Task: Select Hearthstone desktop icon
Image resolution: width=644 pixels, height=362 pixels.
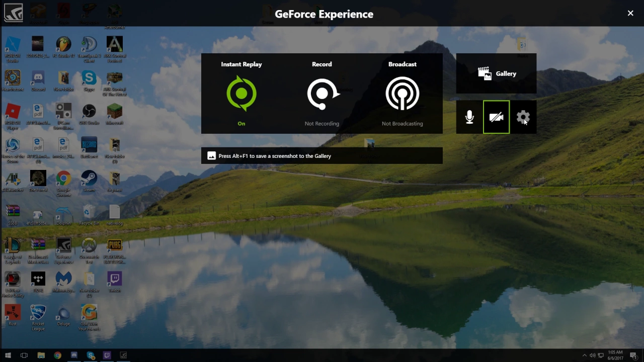Action: (x=13, y=80)
